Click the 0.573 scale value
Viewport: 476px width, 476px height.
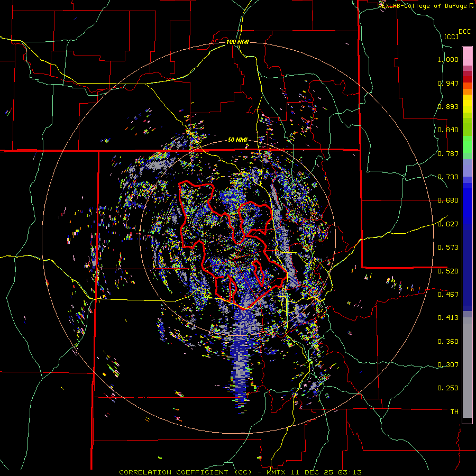(448, 247)
